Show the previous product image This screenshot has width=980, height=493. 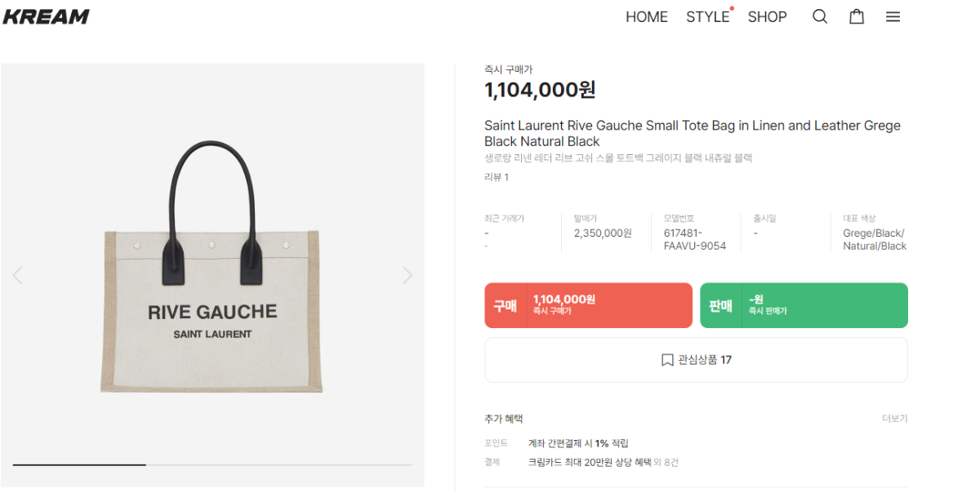tap(17, 275)
